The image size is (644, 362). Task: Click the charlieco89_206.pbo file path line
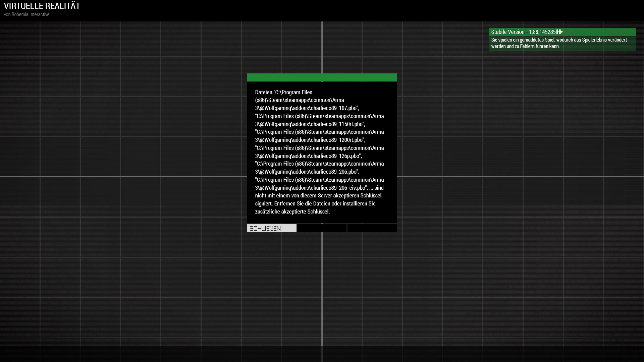tap(307, 172)
